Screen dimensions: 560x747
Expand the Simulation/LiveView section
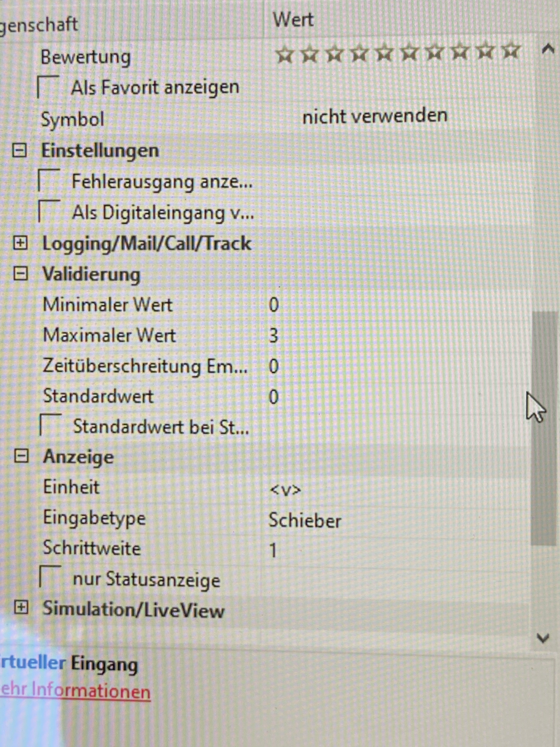click(21, 608)
